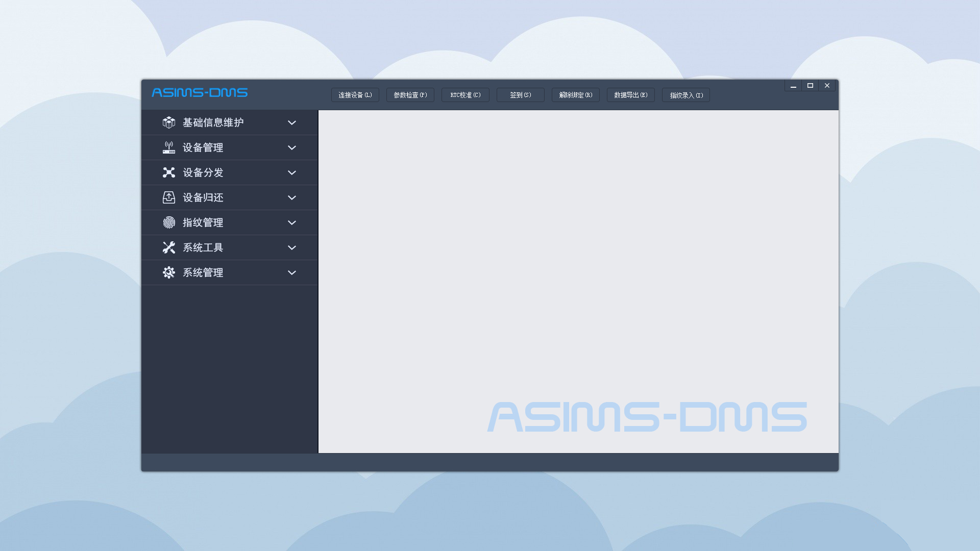
Task: Click the 解除绑定(R) button
Action: pyautogui.click(x=576, y=95)
